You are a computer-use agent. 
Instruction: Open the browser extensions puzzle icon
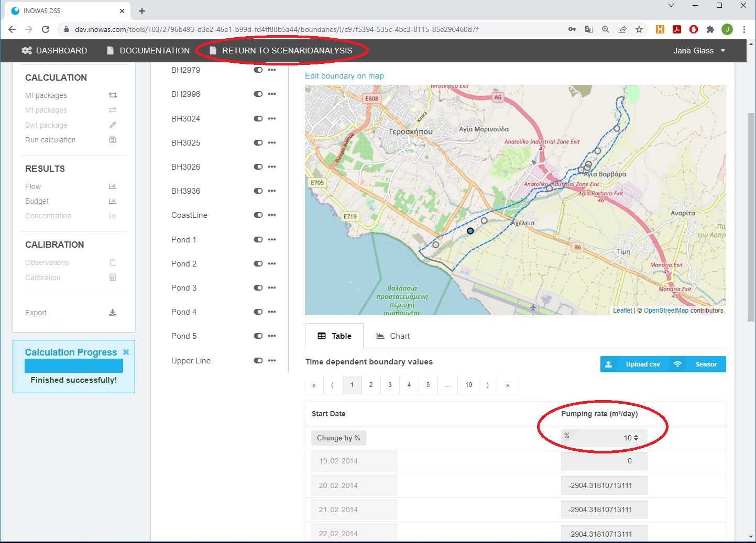(x=710, y=29)
